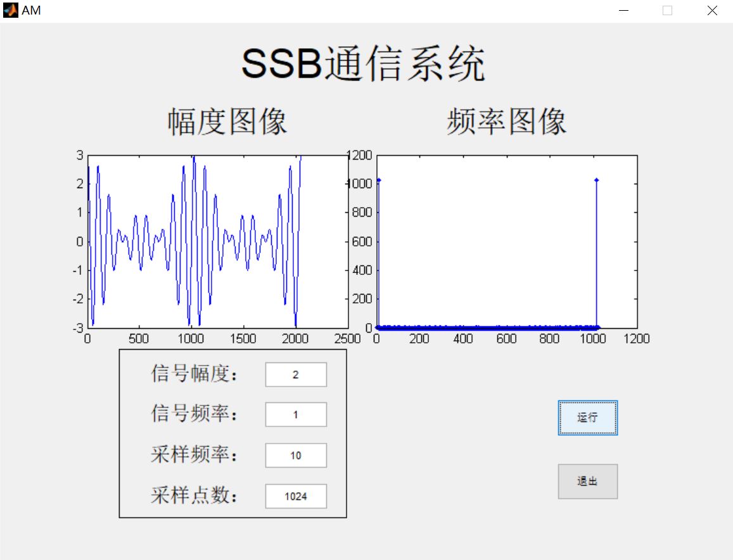Click the value 1024 in sample count box
Screen dimensions: 733x560
pos(295,496)
